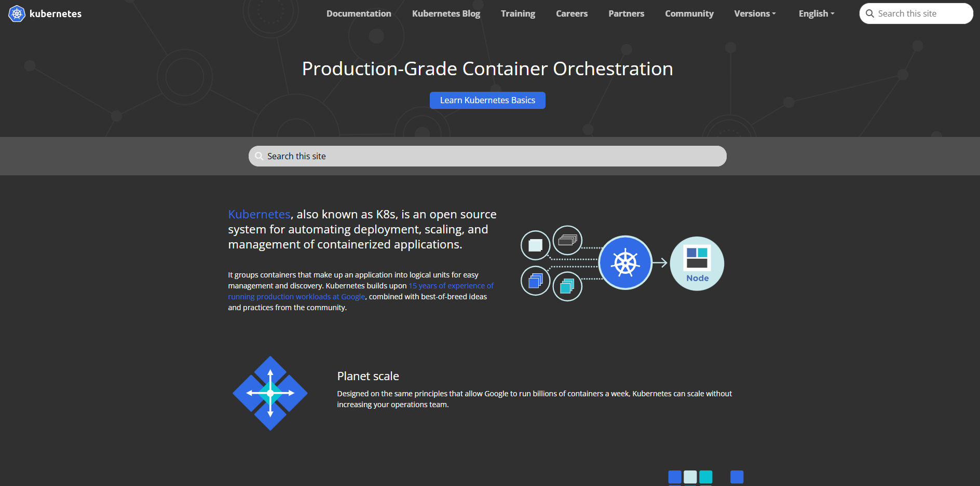The width and height of the screenshot is (980, 486).
Task: Open Documentation from the navigation bar
Action: pos(359,13)
